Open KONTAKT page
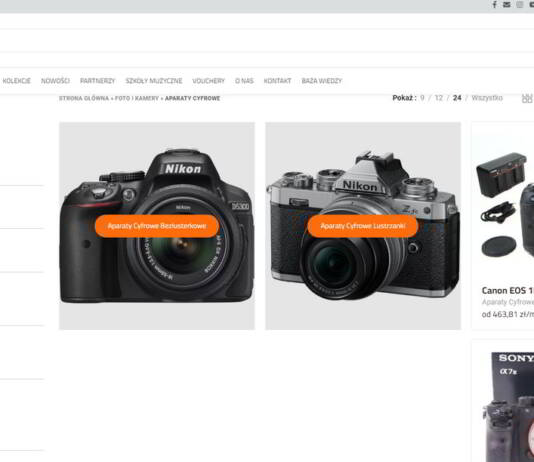 277,81
